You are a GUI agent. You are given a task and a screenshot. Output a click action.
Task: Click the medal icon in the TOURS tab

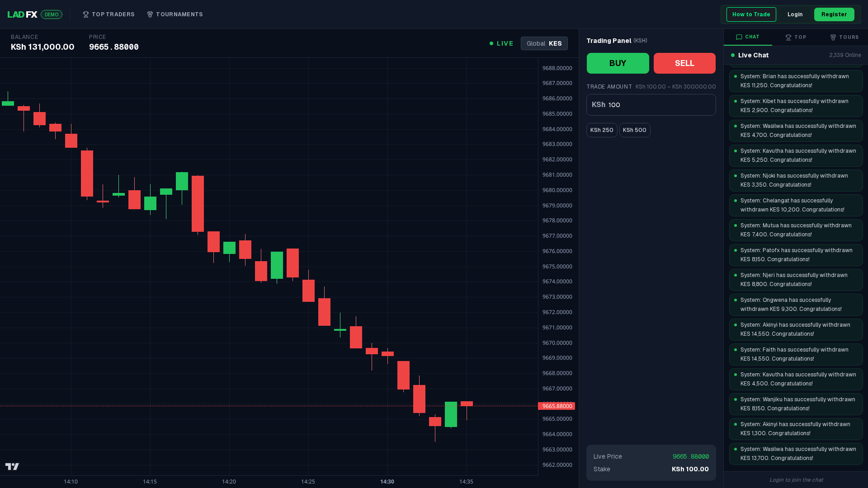[x=833, y=38]
